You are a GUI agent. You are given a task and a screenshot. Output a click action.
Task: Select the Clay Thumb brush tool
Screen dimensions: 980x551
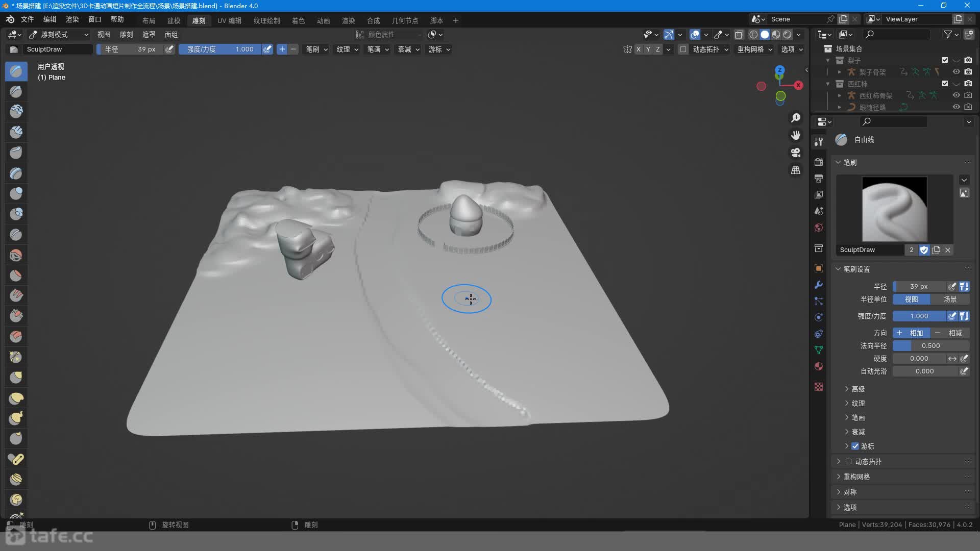click(x=16, y=152)
